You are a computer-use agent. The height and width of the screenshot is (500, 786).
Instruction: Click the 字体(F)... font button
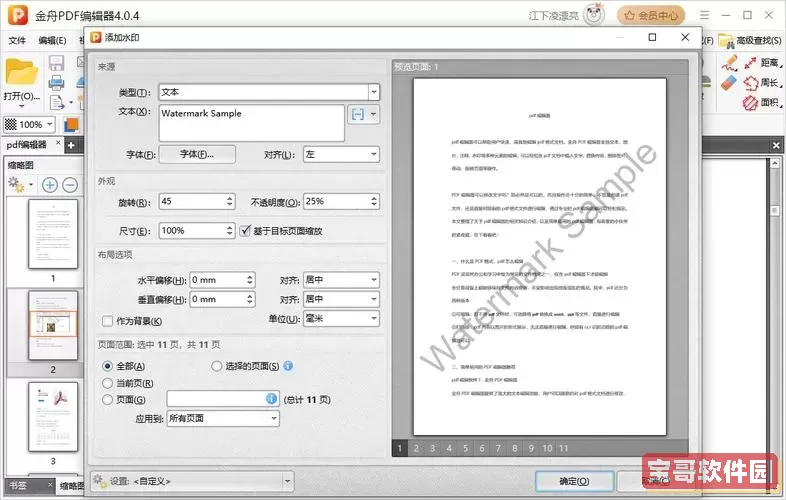tap(197, 154)
